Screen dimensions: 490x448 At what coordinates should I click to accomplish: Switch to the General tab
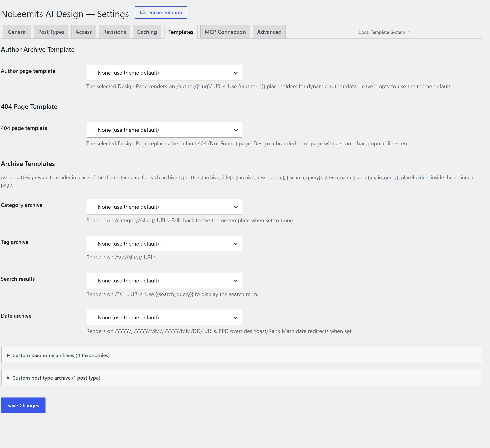point(17,32)
